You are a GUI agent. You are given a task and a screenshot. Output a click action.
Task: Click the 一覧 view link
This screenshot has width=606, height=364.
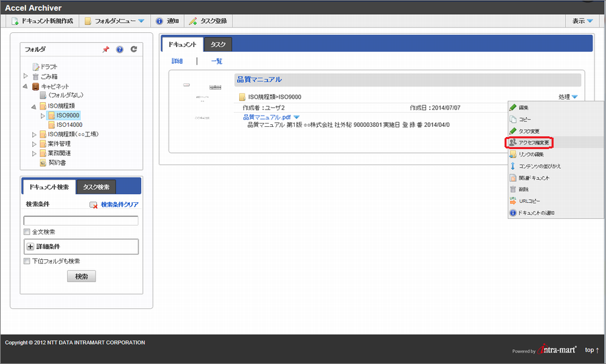(216, 61)
